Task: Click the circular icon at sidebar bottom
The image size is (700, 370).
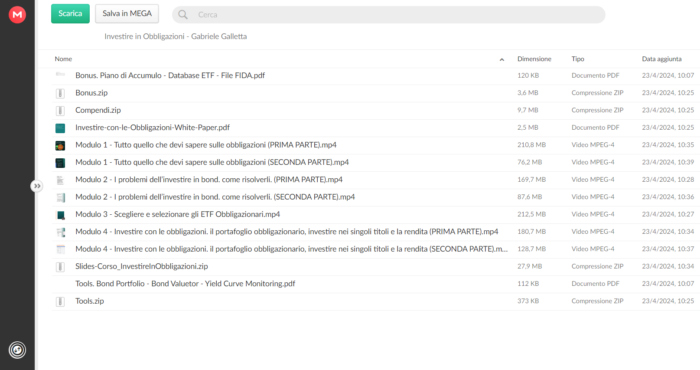Action: coord(17,350)
